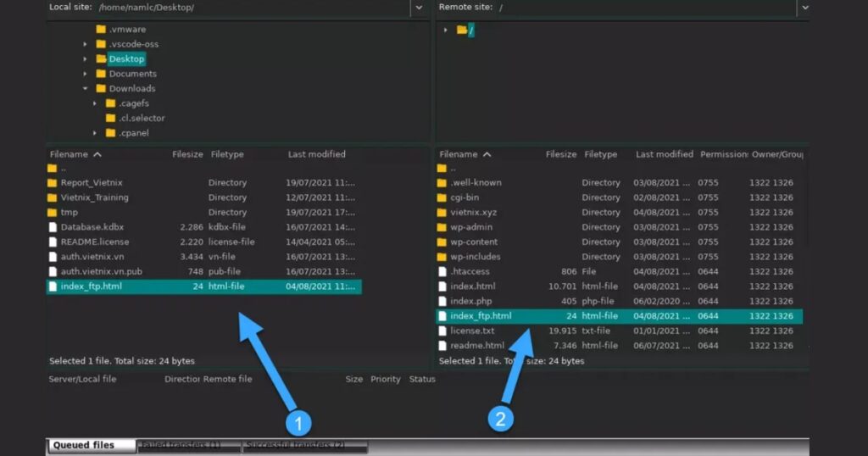
Task: Collapse the Downloads tree node arrow
Action: coord(85,88)
